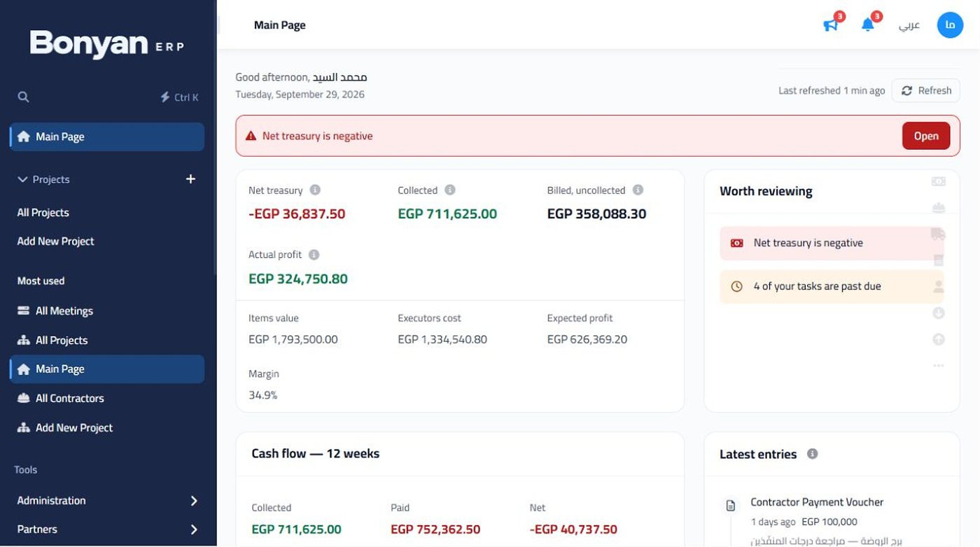Viewport: 980px width, 547px height.
Task: Click the Net treasury value -EGP 36,837.50
Action: [297, 214]
